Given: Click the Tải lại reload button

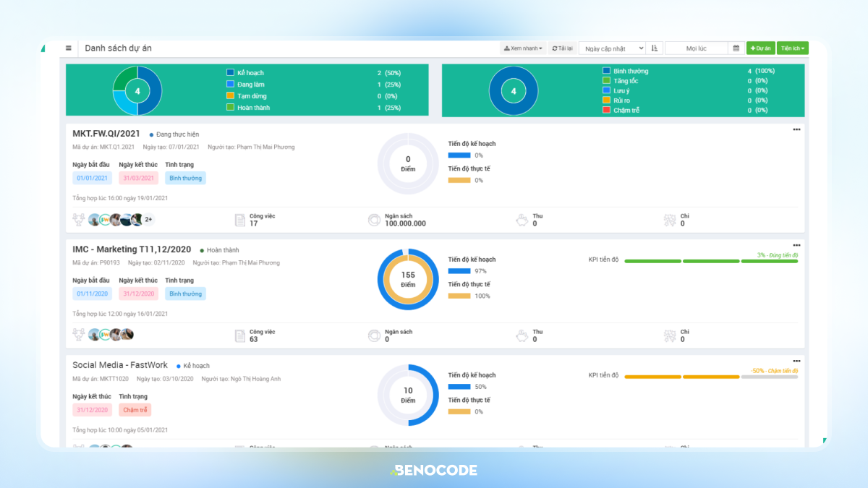Looking at the screenshot, I should pyautogui.click(x=562, y=48).
